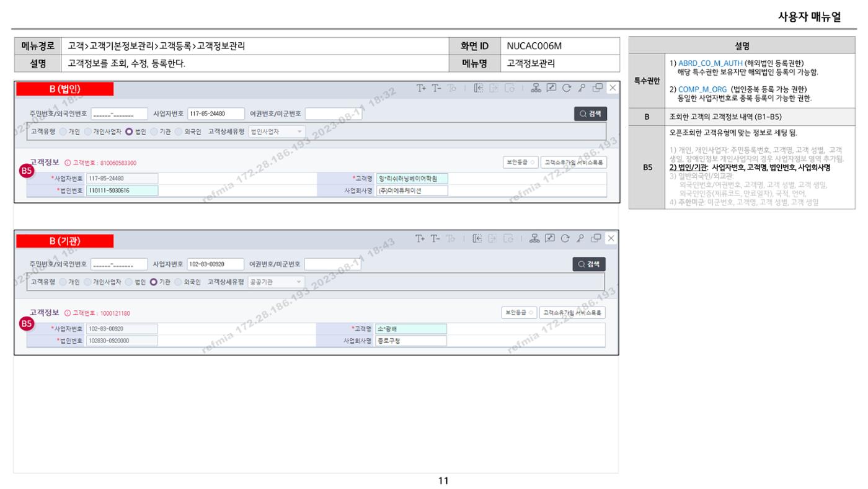Increase font size with T+ in 기관 screen

tap(422, 238)
